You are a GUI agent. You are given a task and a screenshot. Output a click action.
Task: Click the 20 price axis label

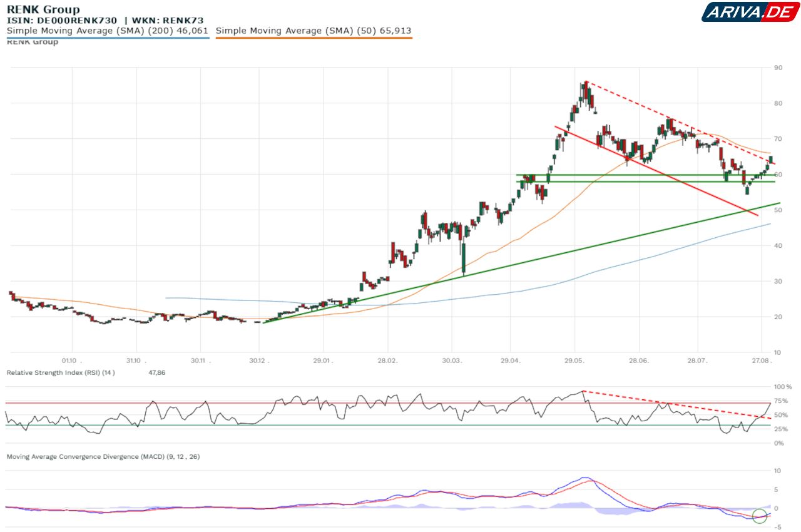[x=778, y=317]
